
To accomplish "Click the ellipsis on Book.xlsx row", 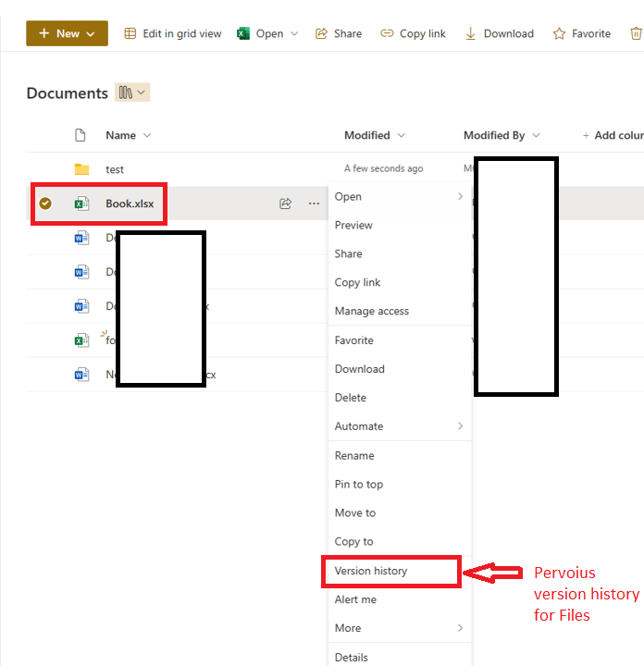I will tap(314, 203).
